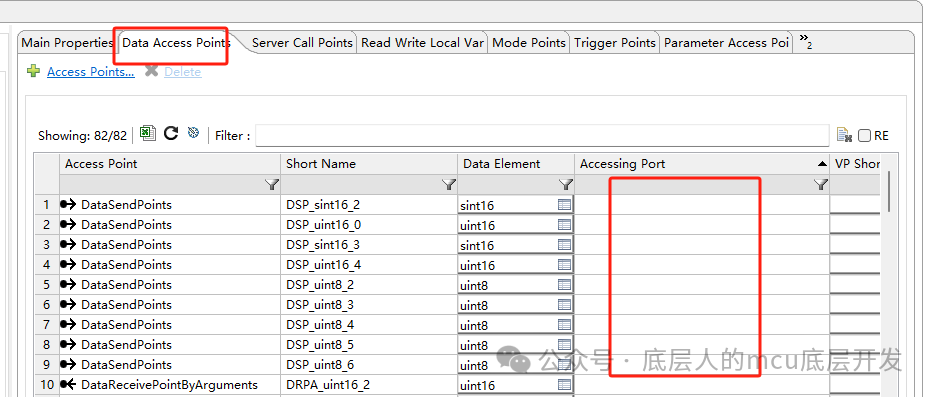Export table to Excel icon
The image size is (932, 397).
(x=147, y=133)
